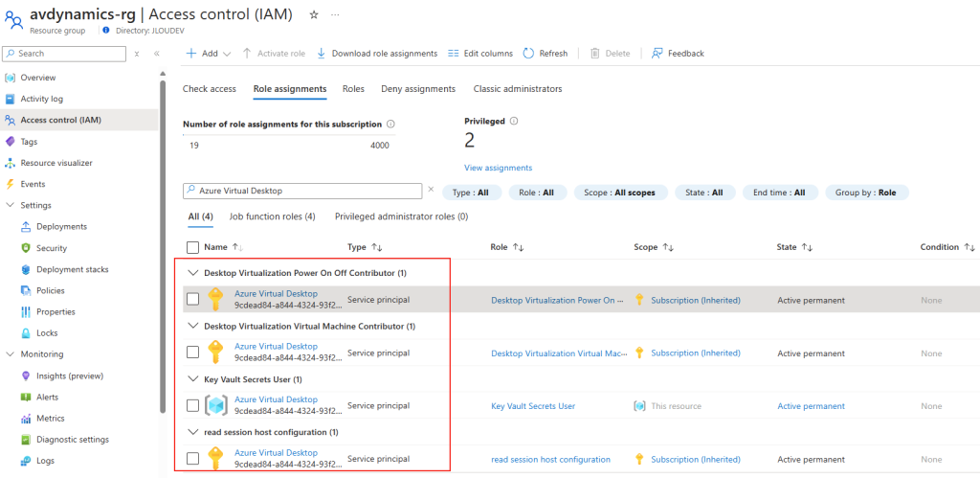Check the read session host configuration row
980x478 pixels.
(x=193, y=459)
